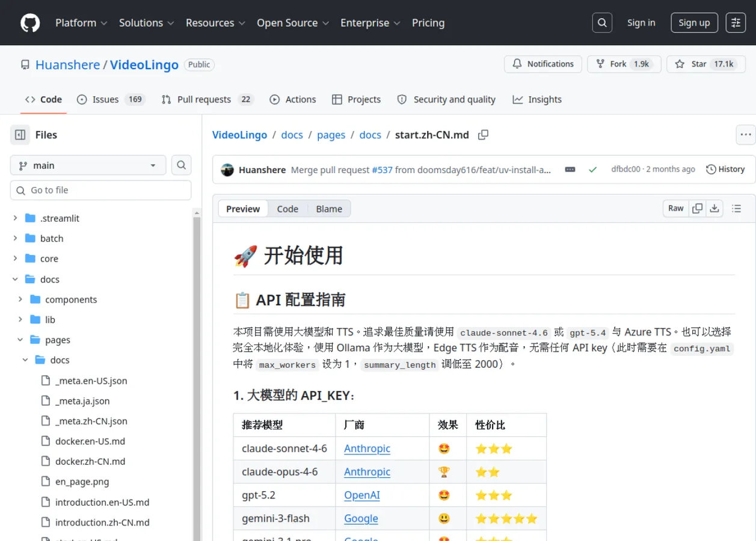Open the main branch dropdown
This screenshot has height=541, width=756.
coord(88,165)
